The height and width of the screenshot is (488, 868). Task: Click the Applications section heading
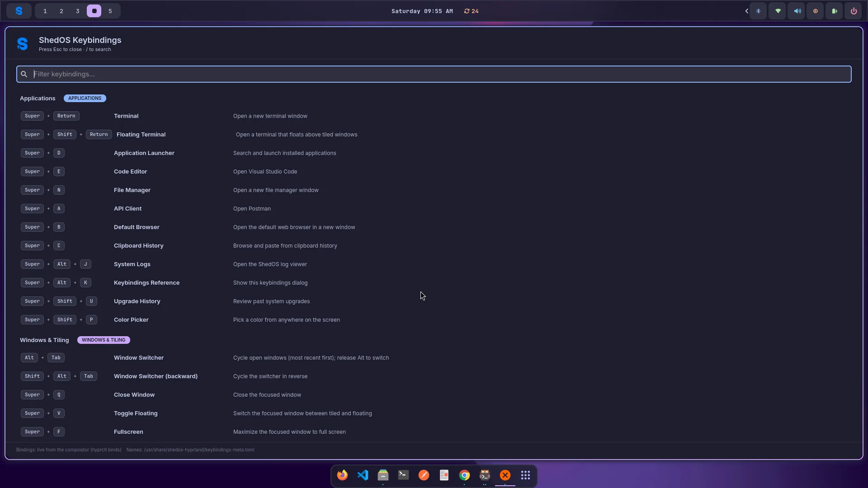(38, 98)
